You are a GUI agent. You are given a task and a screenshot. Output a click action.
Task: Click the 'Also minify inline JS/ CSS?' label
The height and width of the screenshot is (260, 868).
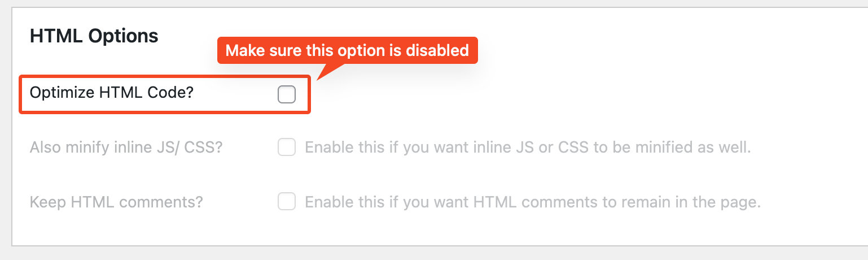pyautogui.click(x=126, y=148)
